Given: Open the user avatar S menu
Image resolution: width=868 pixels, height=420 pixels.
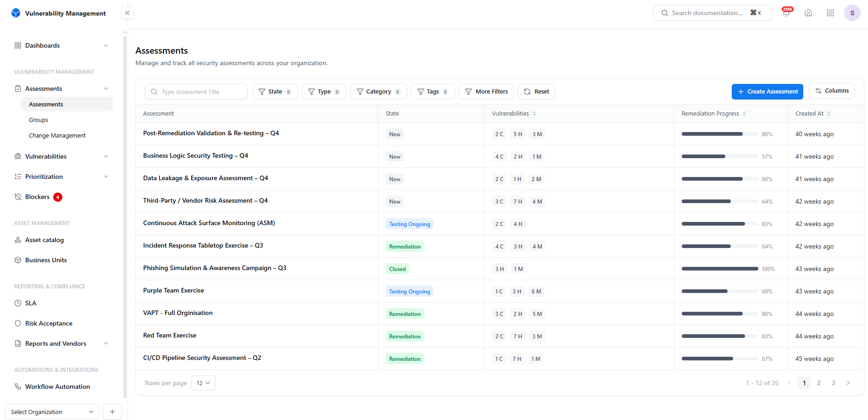Looking at the screenshot, I should (852, 13).
